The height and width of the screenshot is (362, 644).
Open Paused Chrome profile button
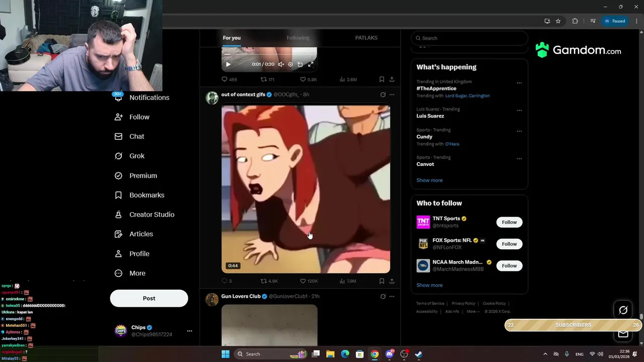615,21
